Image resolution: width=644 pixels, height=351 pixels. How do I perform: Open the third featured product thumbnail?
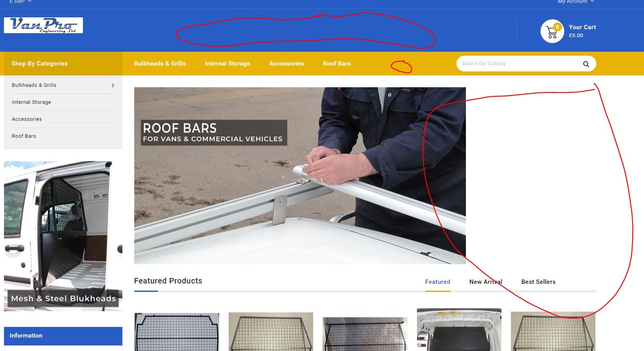tap(365, 334)
